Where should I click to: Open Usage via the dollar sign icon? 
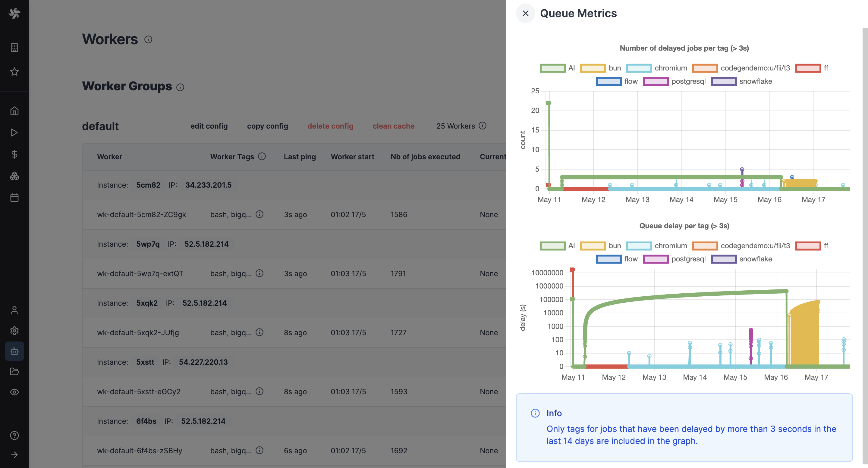tap(14, 154)
